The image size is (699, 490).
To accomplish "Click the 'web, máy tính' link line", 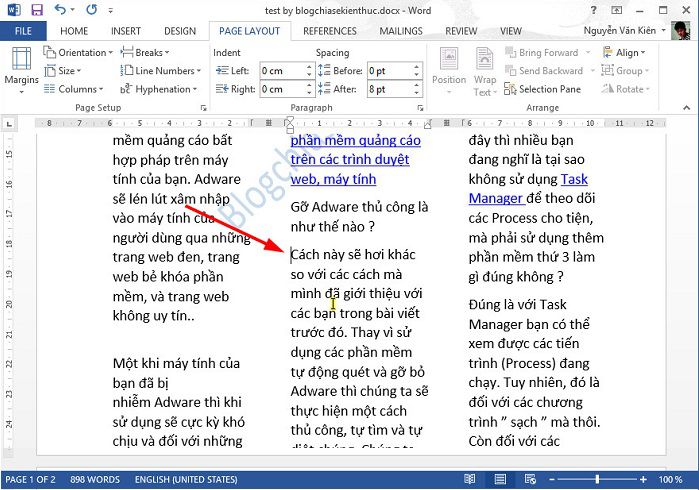I will (333, 179).
